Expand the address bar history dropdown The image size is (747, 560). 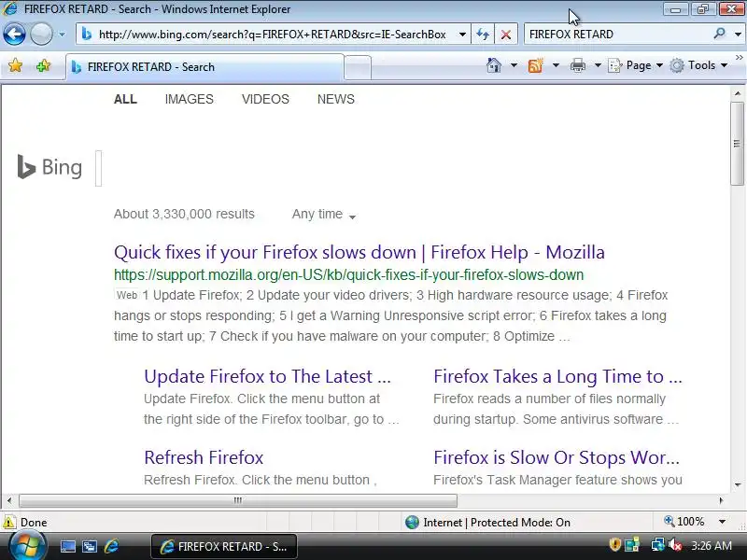click(462, 35)
